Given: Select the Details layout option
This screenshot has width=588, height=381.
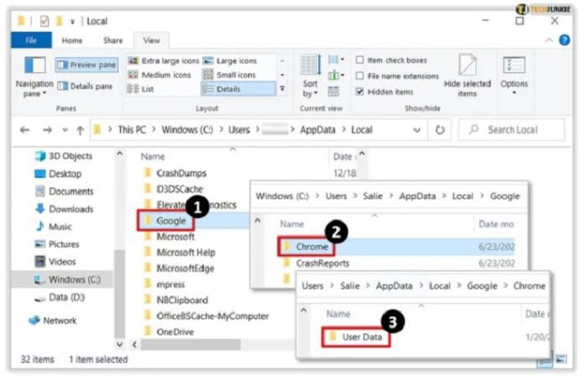Looking at the screenshot, I should coord(239,89).
